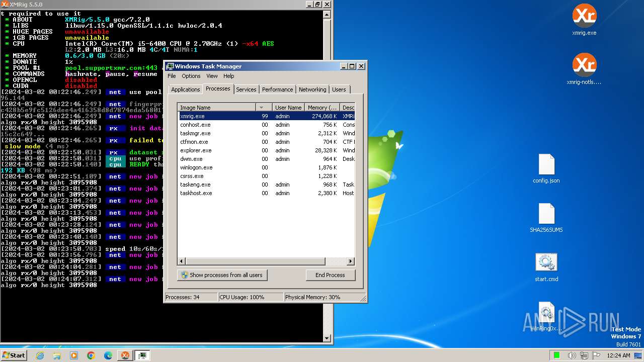Image resolution: width=644 pixels, height=362 pixels.
Task: Click the XMRig window title icon
Action: coord(5,4)
